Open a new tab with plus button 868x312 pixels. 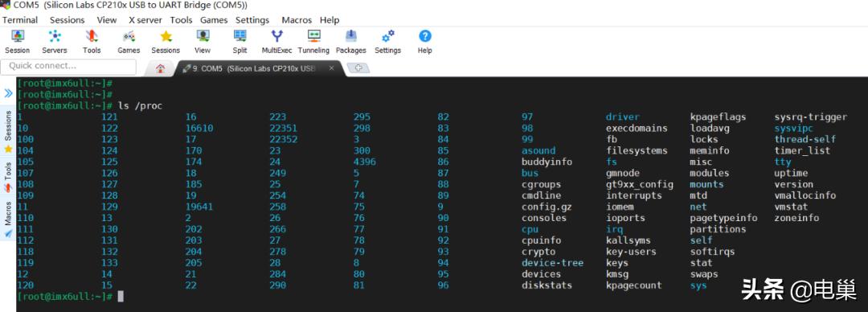tap(358, 68)
